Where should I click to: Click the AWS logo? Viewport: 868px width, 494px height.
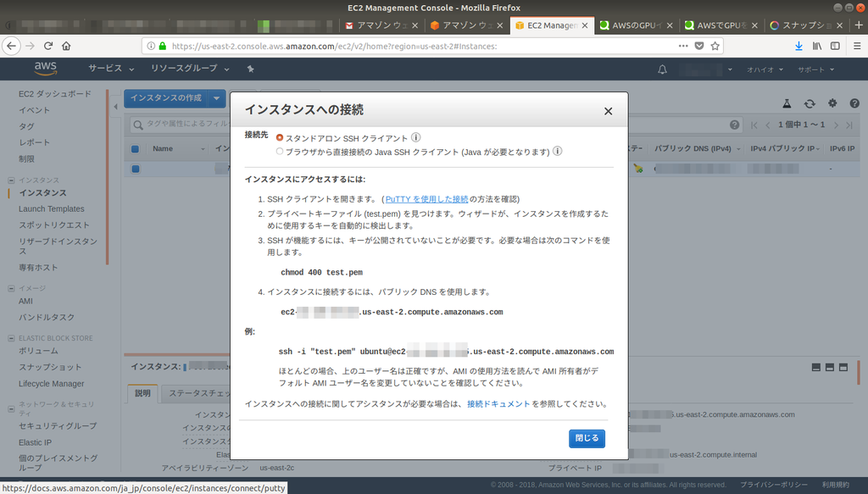46,69
